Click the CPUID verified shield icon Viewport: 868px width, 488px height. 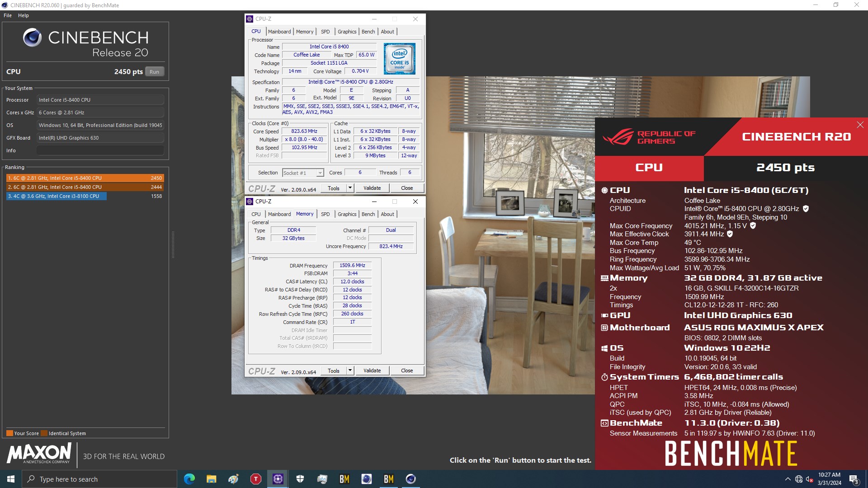click(806, 209)
